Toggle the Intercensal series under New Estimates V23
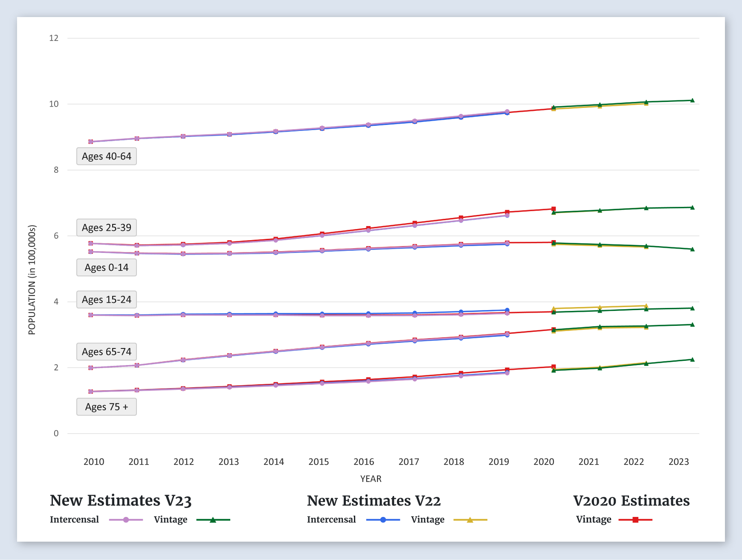 [x=75, y=519]
